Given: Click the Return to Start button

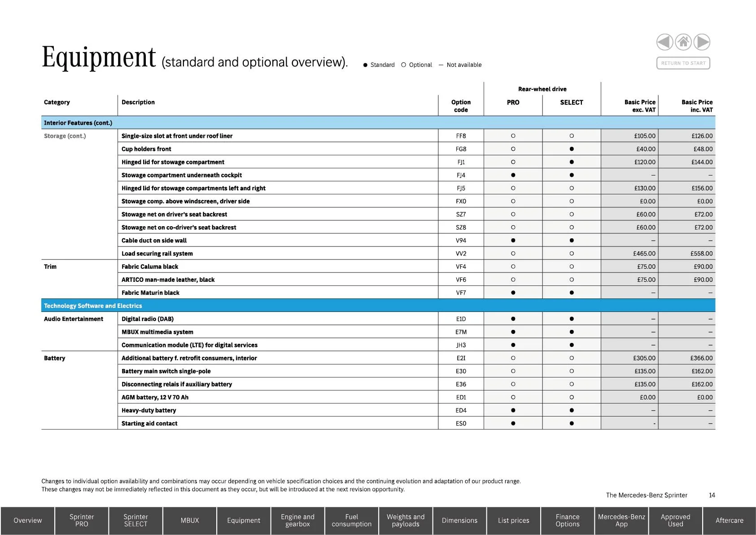Looking at the screenshot, I should click(683, 63).
